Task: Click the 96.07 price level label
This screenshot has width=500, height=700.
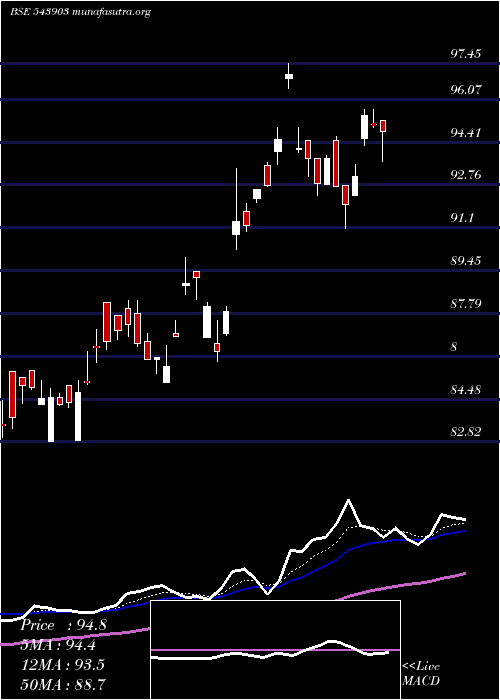Action: [x=466, y=90]
